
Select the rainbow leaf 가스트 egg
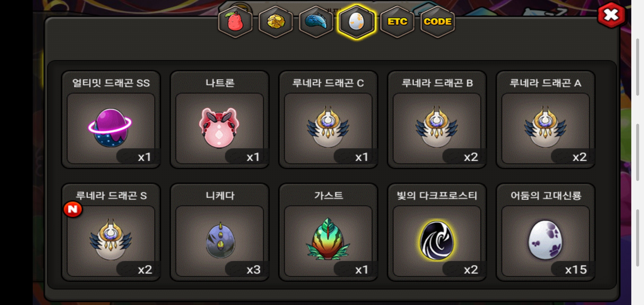[328, 232]
